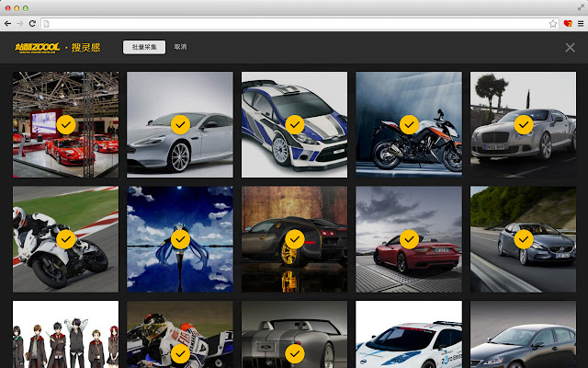Reload the page with the refresh icon

32,24
